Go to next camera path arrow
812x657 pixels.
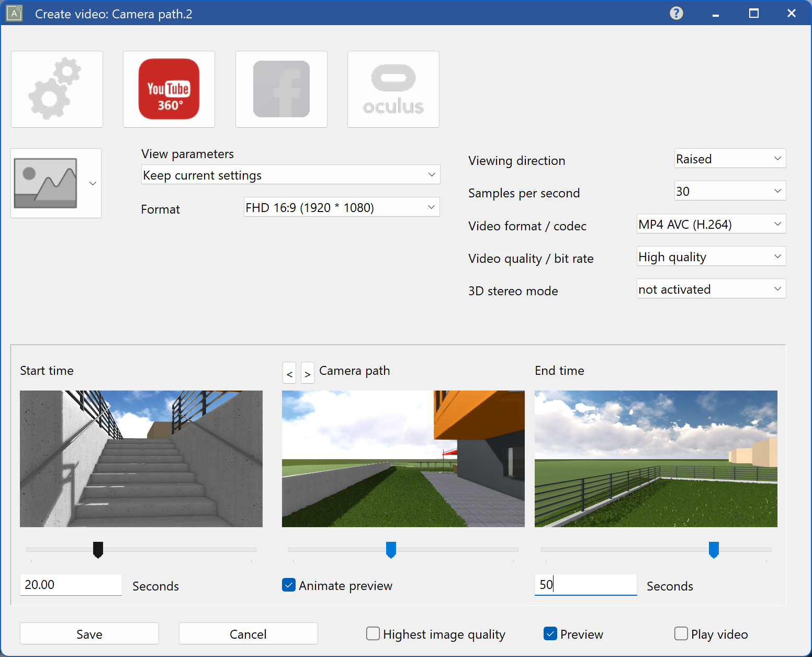coord(308,373)
